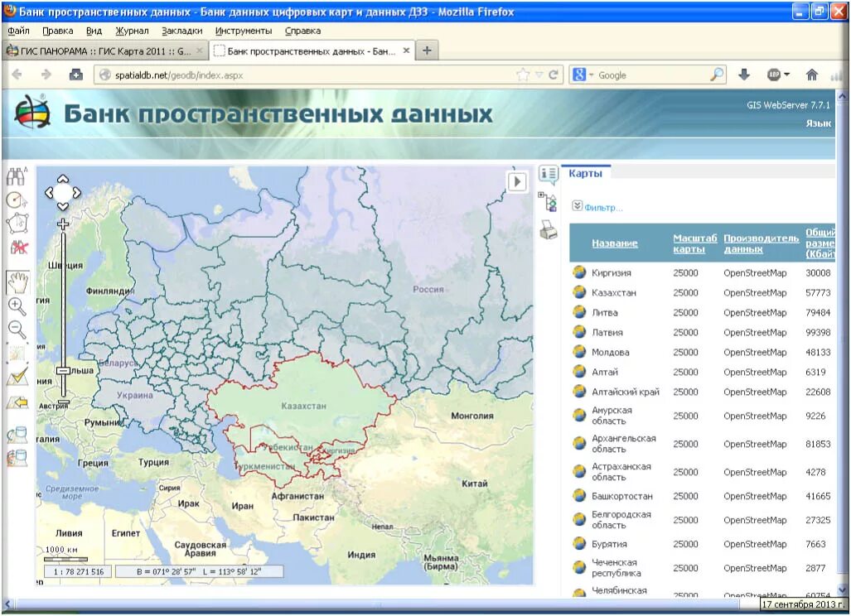Bookmark page with the star icon
Screen dimensions: 851x616
tap(523, 75)
